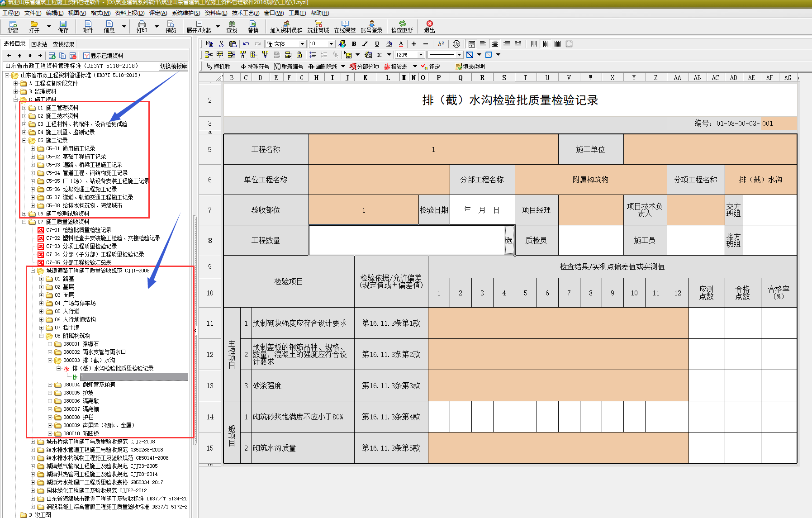Open 筑业商城 shop
Image resolution: width=812 pixels, height=518 pixels.
click(318, 27)
